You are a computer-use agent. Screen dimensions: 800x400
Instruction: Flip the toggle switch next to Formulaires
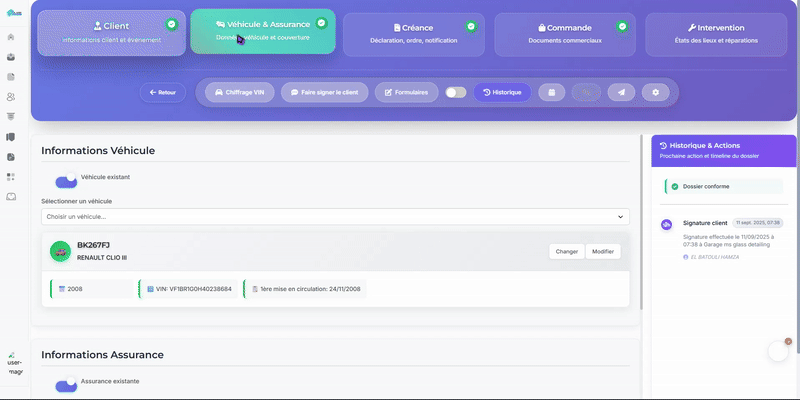tap(456, 92)
